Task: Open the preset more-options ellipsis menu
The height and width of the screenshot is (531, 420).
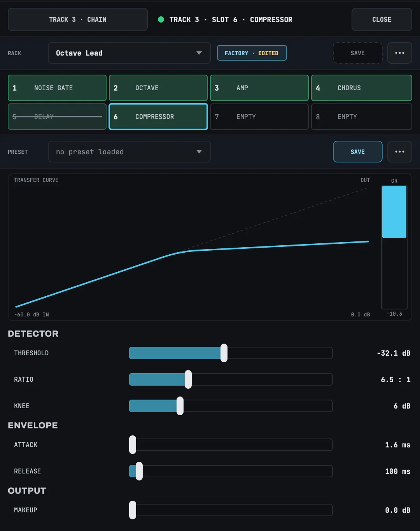Action: [x=400, y=152]
